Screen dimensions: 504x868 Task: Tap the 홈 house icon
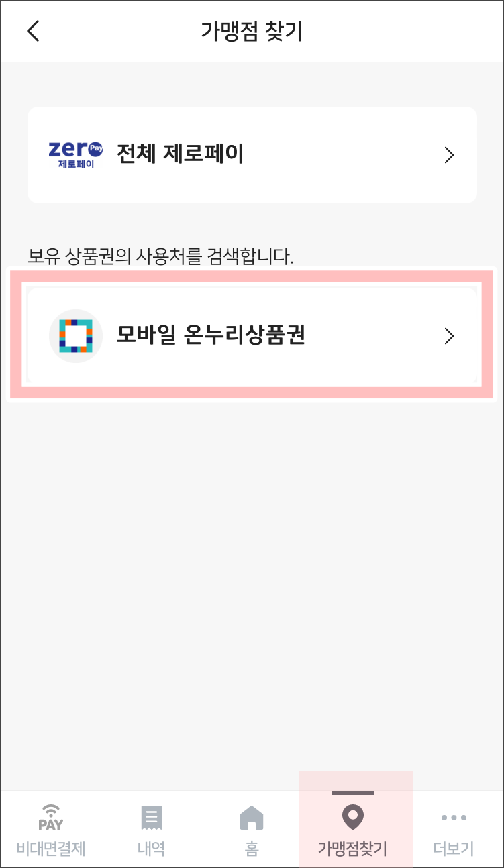(x=252, y=817)
